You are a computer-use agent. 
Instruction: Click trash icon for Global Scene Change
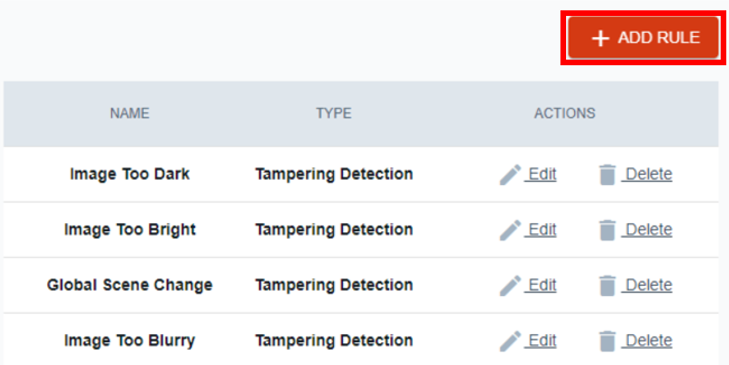607,285
